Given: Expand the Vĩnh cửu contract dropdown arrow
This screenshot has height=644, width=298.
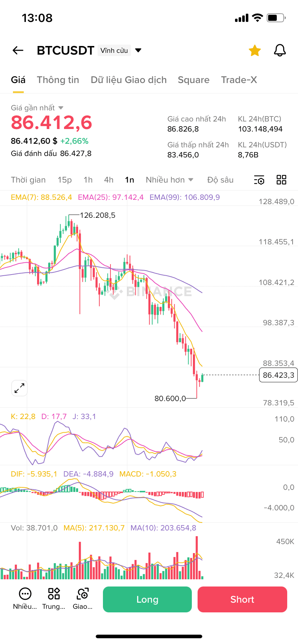Looking at the screenshot, I should pos(138,50).
